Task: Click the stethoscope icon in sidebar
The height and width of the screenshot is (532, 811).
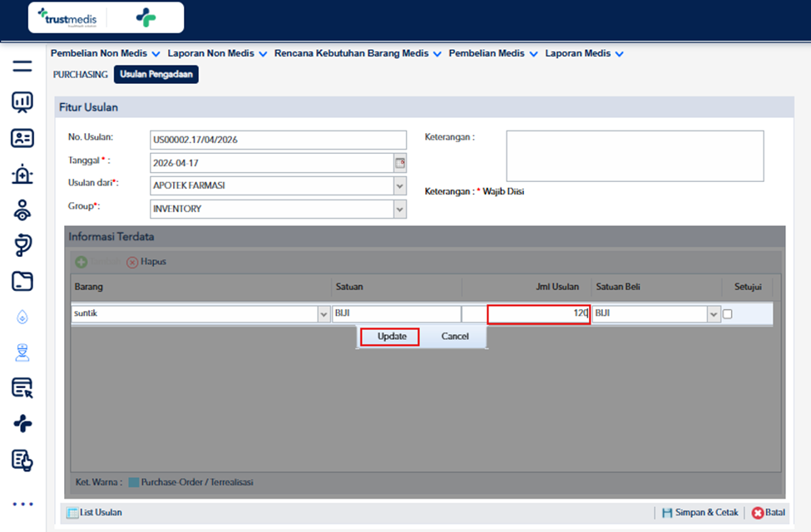Action: 22,245
